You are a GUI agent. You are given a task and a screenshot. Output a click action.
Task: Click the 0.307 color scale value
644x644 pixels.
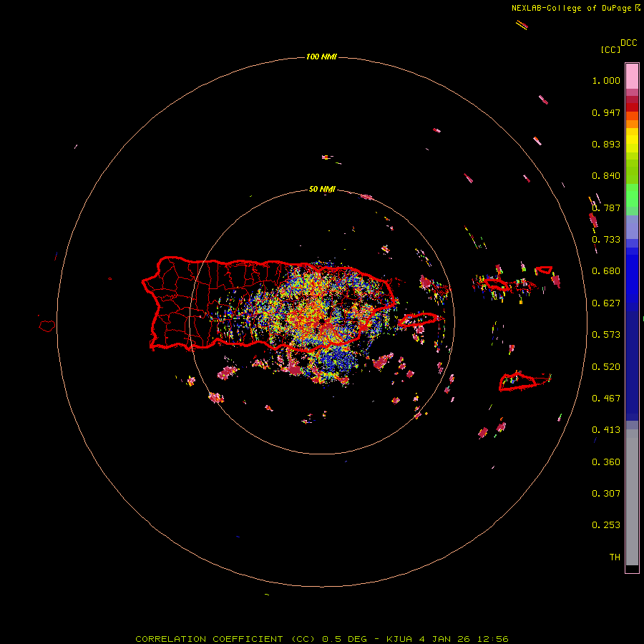point(606,494)
